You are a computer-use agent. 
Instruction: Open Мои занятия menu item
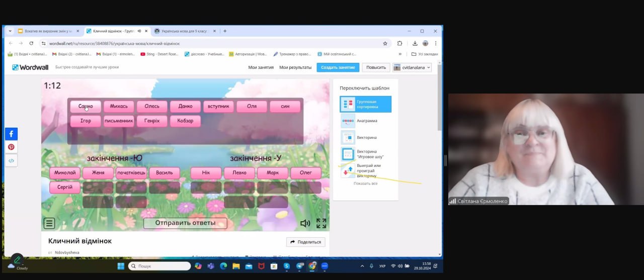(261, 67)
